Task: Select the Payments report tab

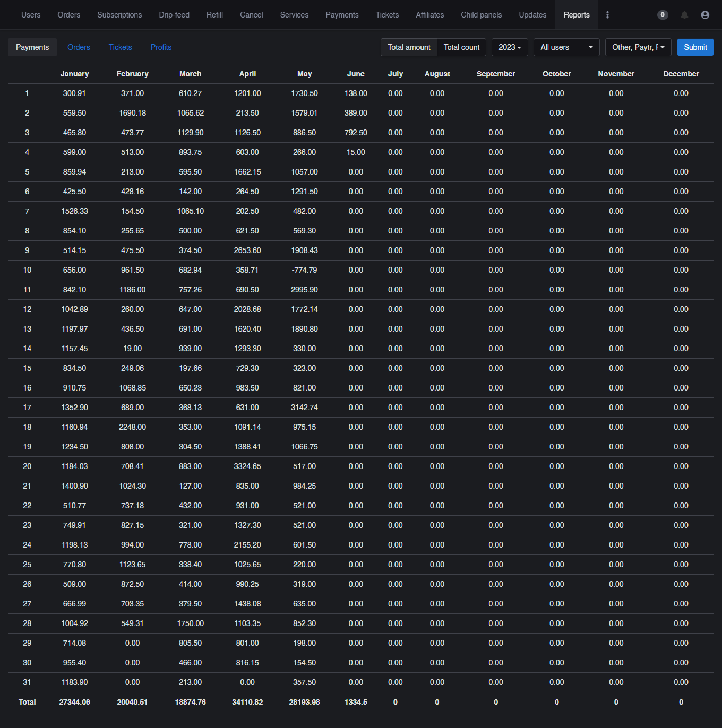Action: point(32,47)
